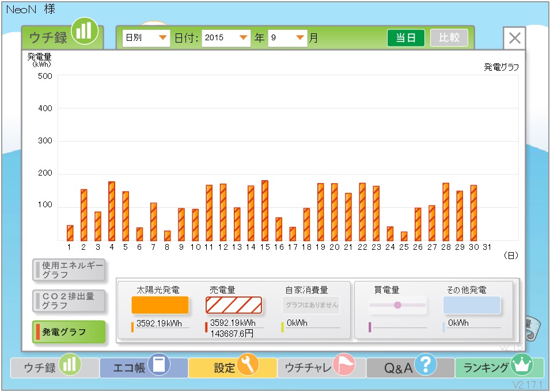Switch to 使用エネルギーグラフ
The height and width of the screenshot is (392, 550).
(69, 270)
